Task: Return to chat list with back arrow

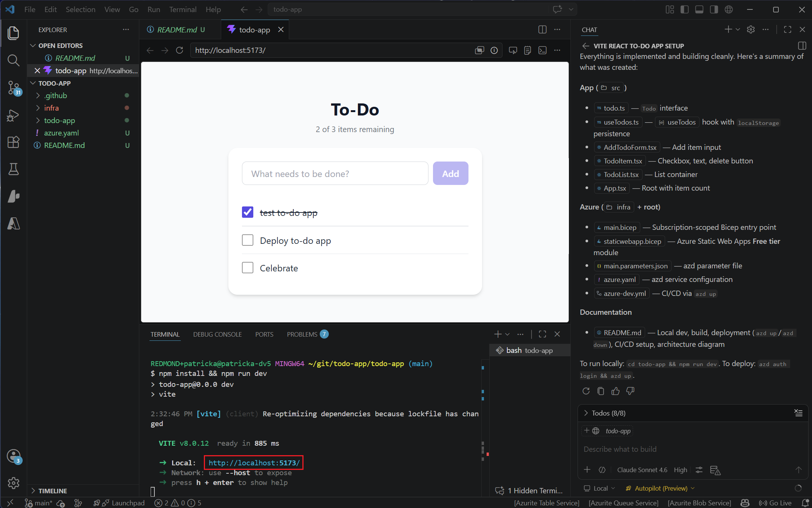Action: (586, 46)
